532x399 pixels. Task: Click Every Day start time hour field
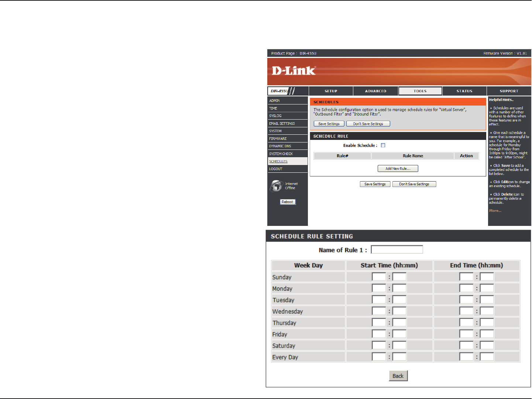point(379,357)
